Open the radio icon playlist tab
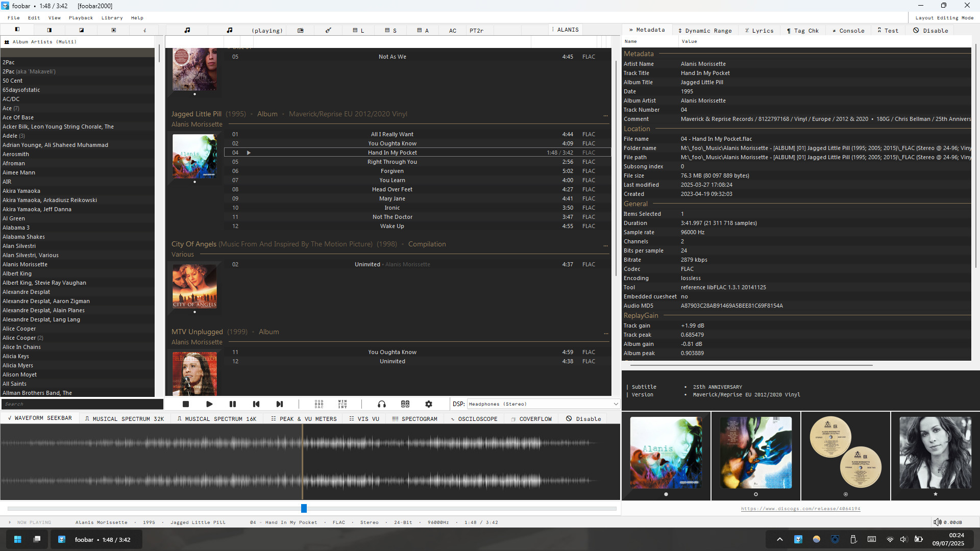The image size is (980, 551). click(x=301, y=31)
